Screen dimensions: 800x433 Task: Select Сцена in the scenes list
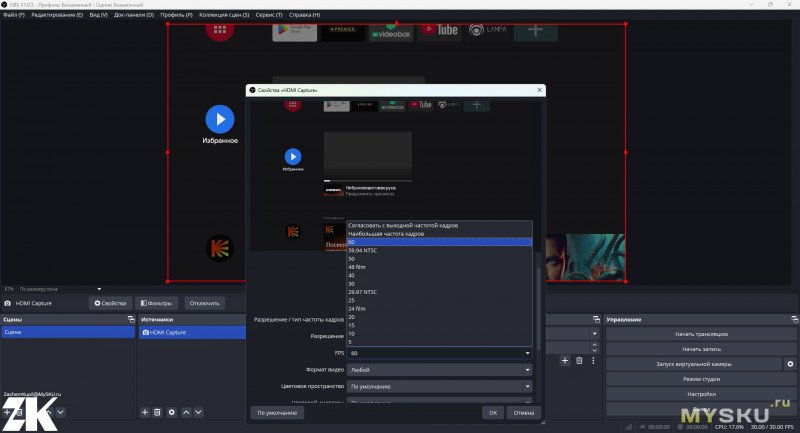pos(68,332)
